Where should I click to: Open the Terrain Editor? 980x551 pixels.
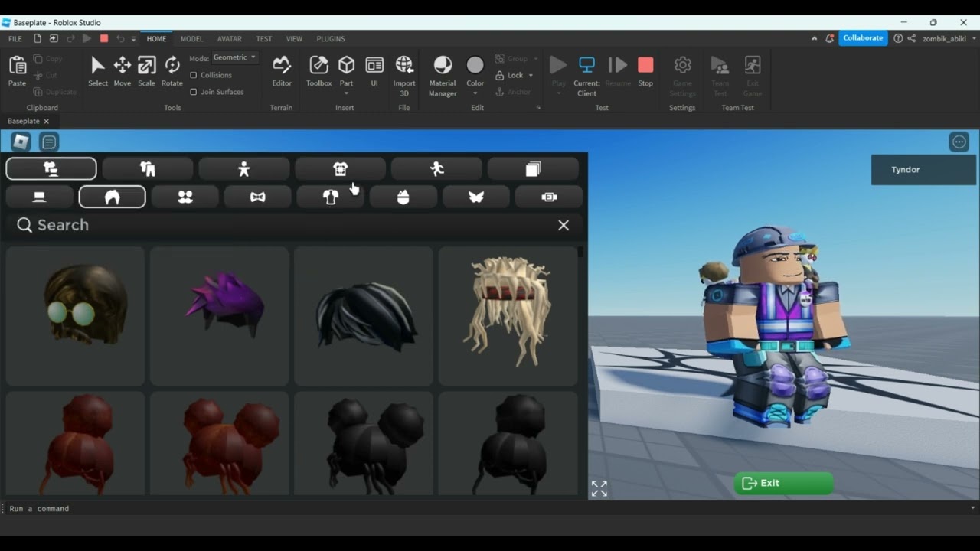click(x=282, y=71)
